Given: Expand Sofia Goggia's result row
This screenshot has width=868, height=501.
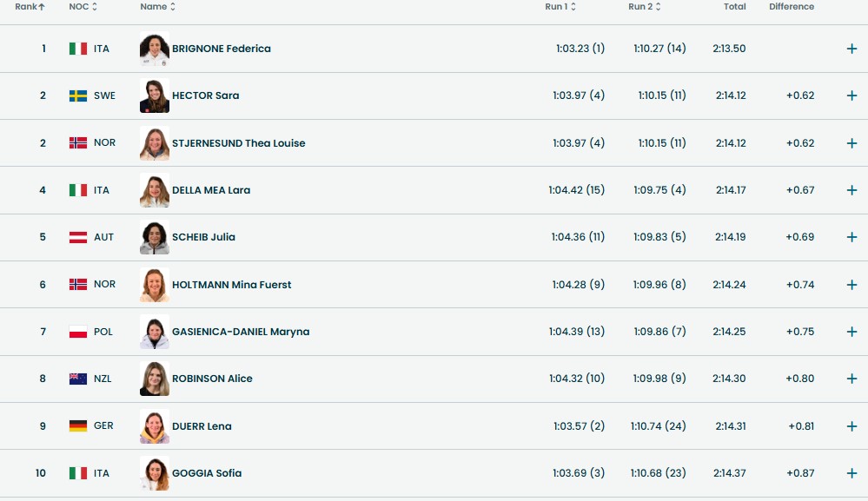Looking at the screenshot, I should [851, 473].
